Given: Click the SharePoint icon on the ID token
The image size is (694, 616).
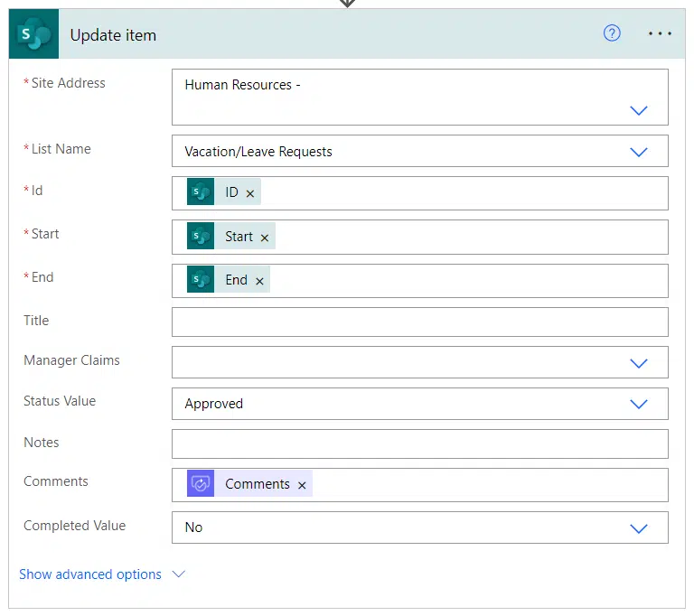Looking at the screenshot, I should point(201,191).
